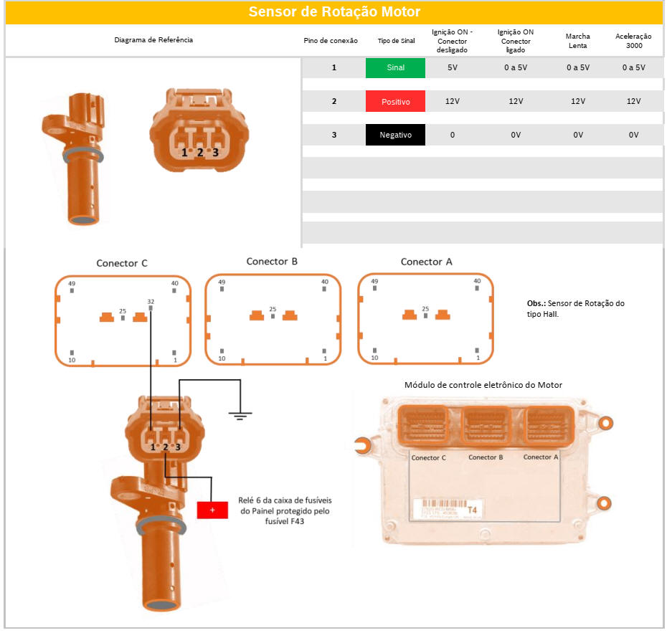Click the green Sinal signal type cell
Screen dimensions: 672x633
(395, 68)
